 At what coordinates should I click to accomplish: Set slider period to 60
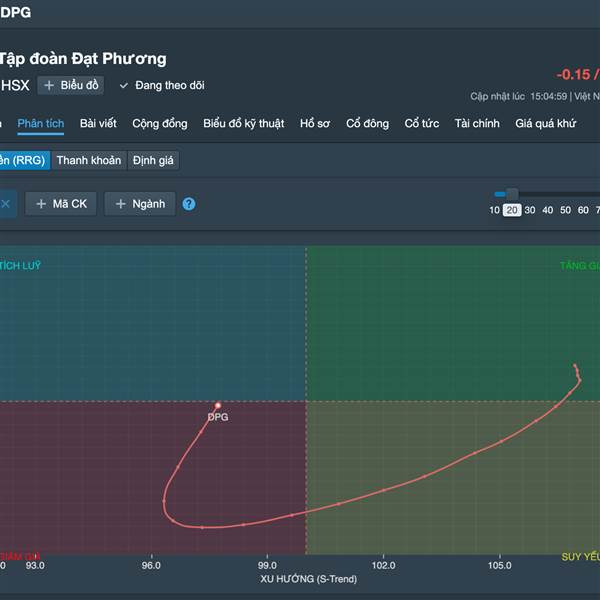583,210
